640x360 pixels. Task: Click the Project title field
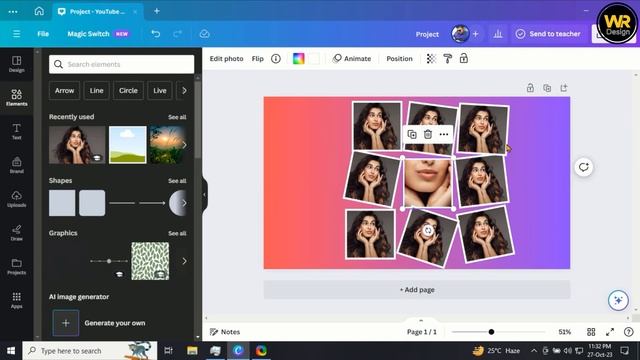427,34
